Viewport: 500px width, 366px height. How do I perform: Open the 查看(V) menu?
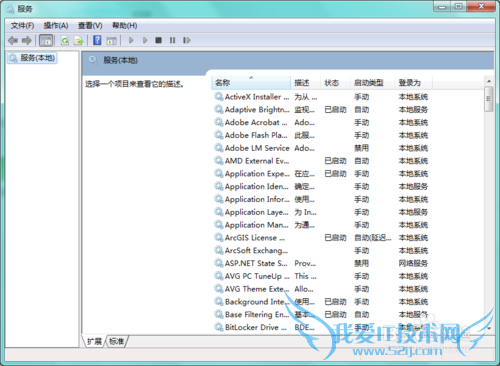coord(90,26)
